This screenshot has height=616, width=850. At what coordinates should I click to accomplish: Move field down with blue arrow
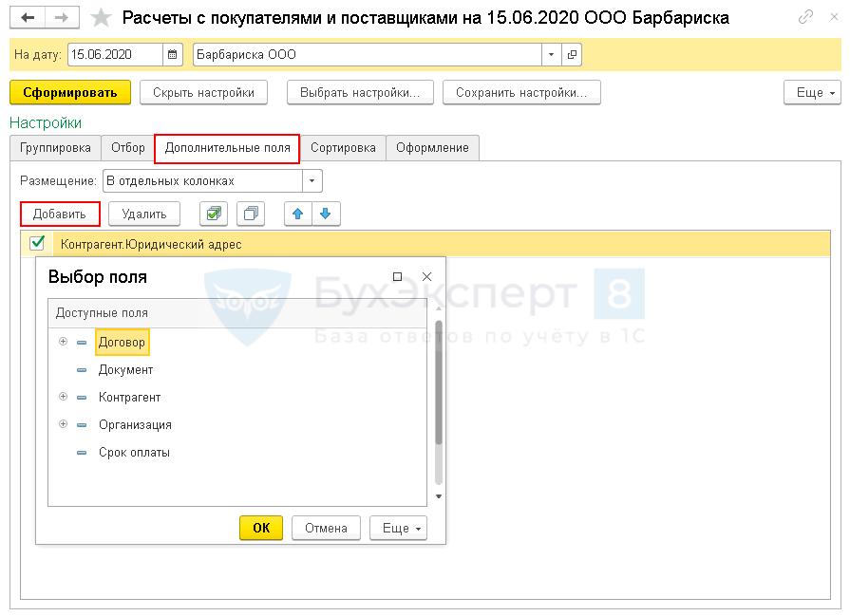coord(326,214)
